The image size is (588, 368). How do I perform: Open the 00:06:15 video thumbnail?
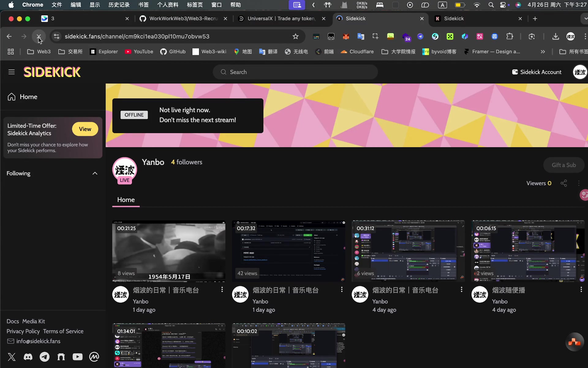(528, 251)
